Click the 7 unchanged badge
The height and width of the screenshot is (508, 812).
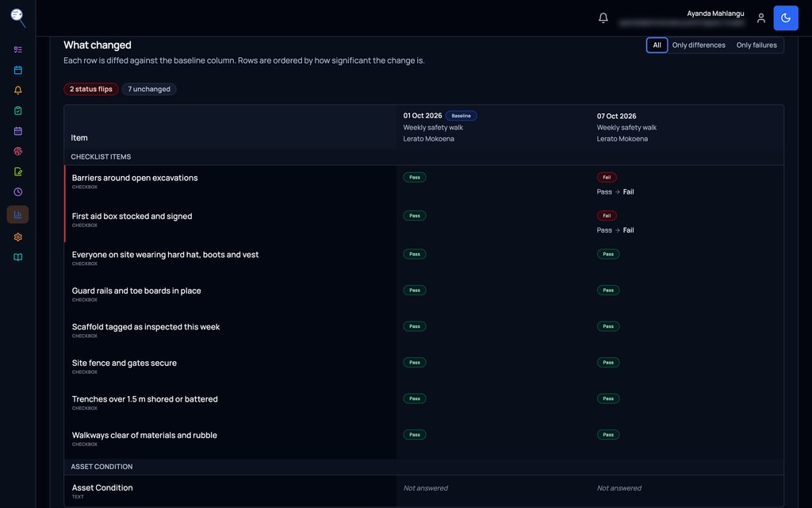(149, 89)
